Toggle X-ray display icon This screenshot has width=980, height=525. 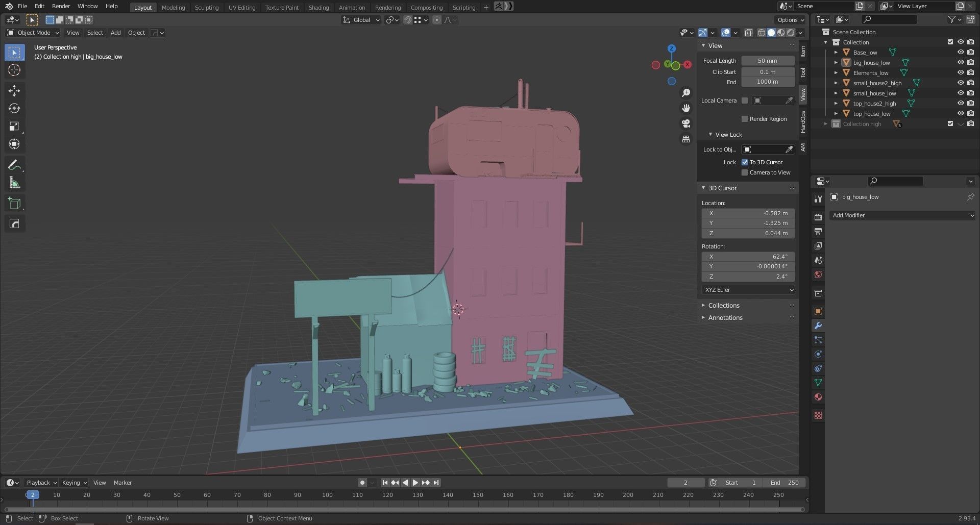[x=748, y=33]
